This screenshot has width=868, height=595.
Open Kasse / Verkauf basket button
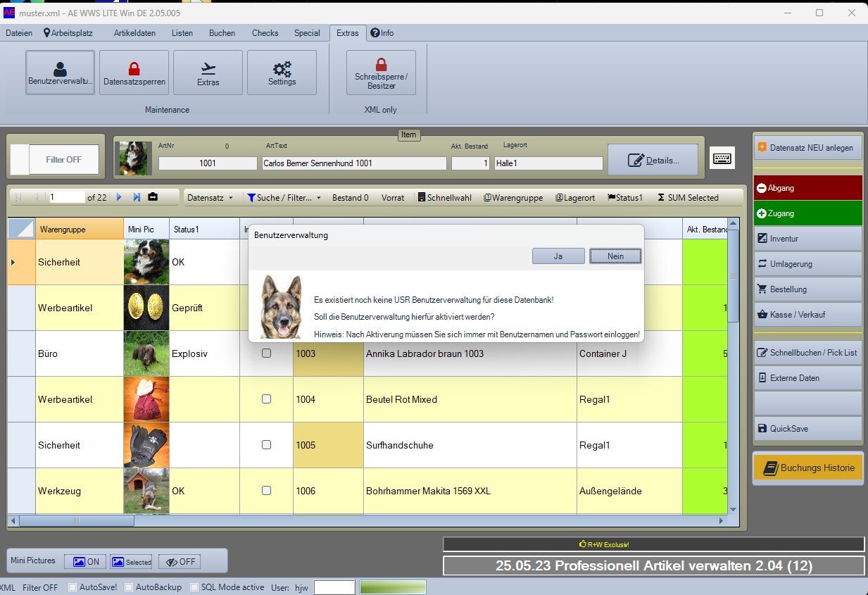(808, 315)
